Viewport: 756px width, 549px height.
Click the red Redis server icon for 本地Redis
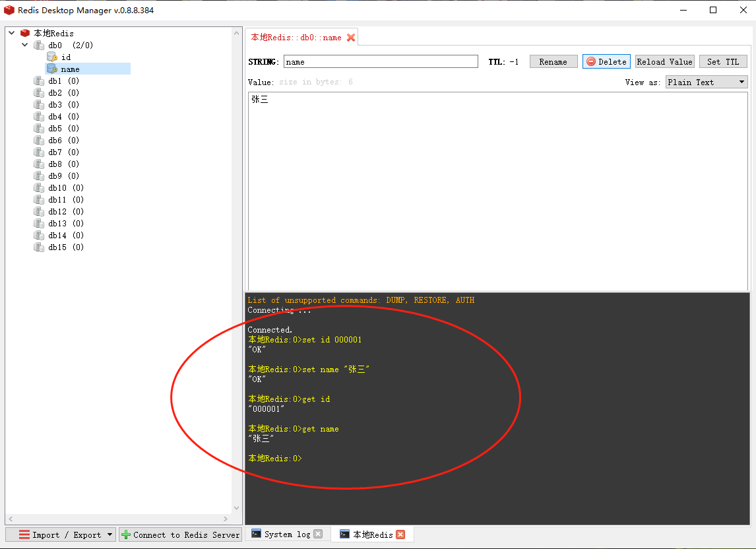(25, 33)
